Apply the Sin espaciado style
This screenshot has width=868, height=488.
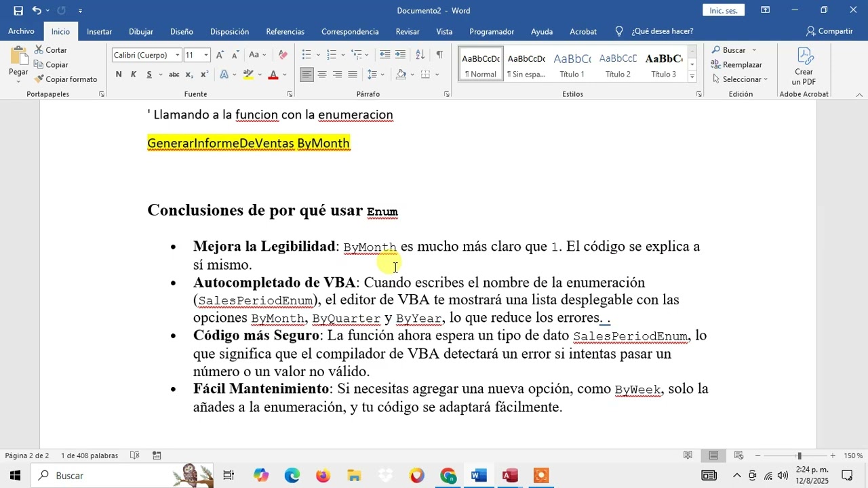[526, 64]
